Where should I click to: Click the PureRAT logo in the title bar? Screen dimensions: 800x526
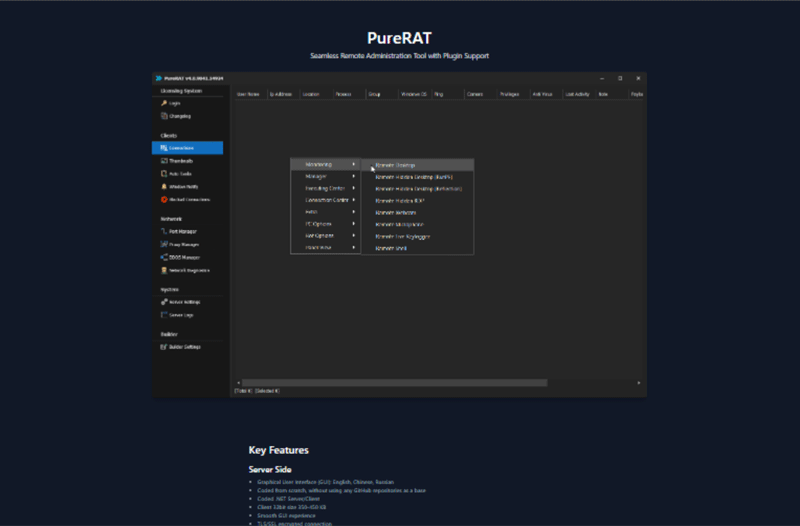pos(159,78)
